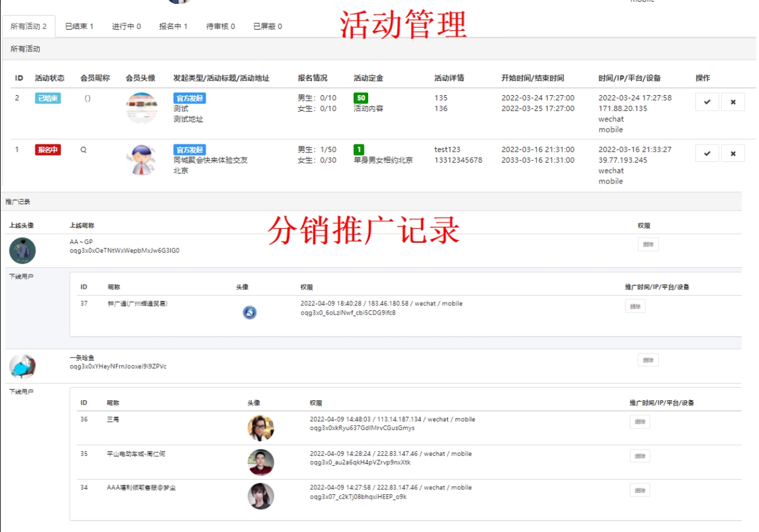Click the avatar thumbnail of user 三易
Screen dimensions: 759x532
point(260,427)
